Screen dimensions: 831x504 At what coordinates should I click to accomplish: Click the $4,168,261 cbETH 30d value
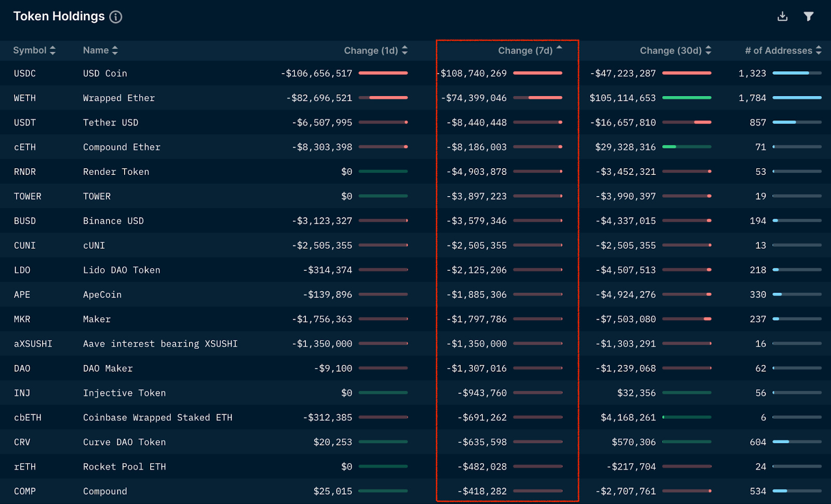point(628,418)
